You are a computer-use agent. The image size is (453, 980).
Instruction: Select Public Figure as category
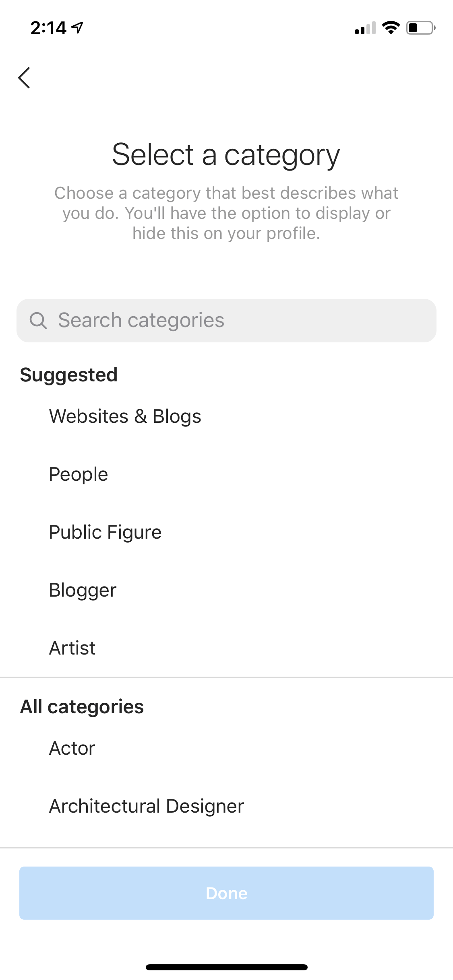105,532
